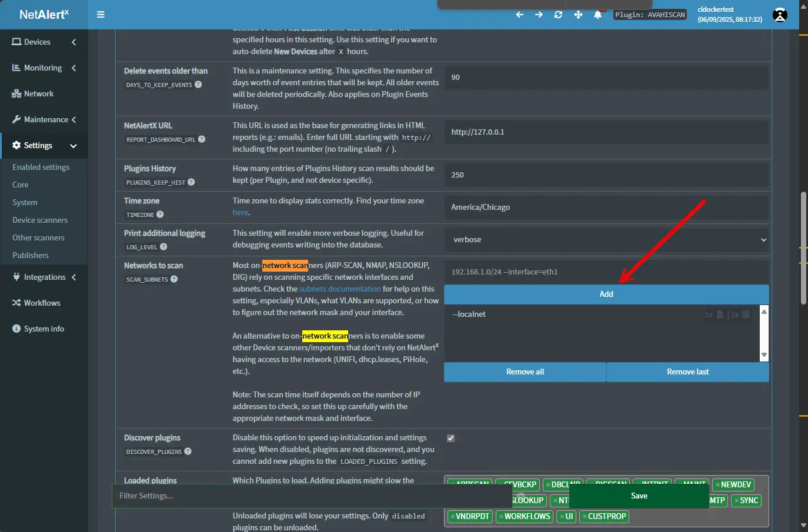Open the user avatar icon at top right
This screenshot has height=532, width=808.
780,15
